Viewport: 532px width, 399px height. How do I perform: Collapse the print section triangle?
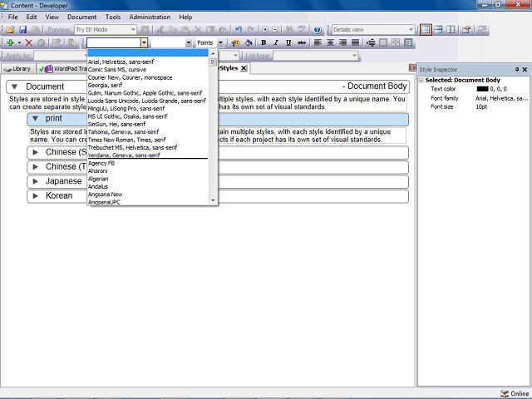pos(35,119)
